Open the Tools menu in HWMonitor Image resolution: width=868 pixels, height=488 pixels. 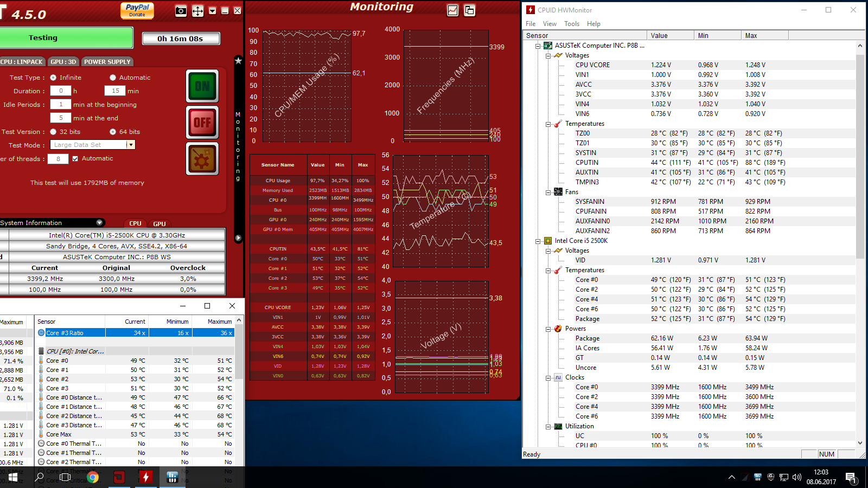coord(572,24)
